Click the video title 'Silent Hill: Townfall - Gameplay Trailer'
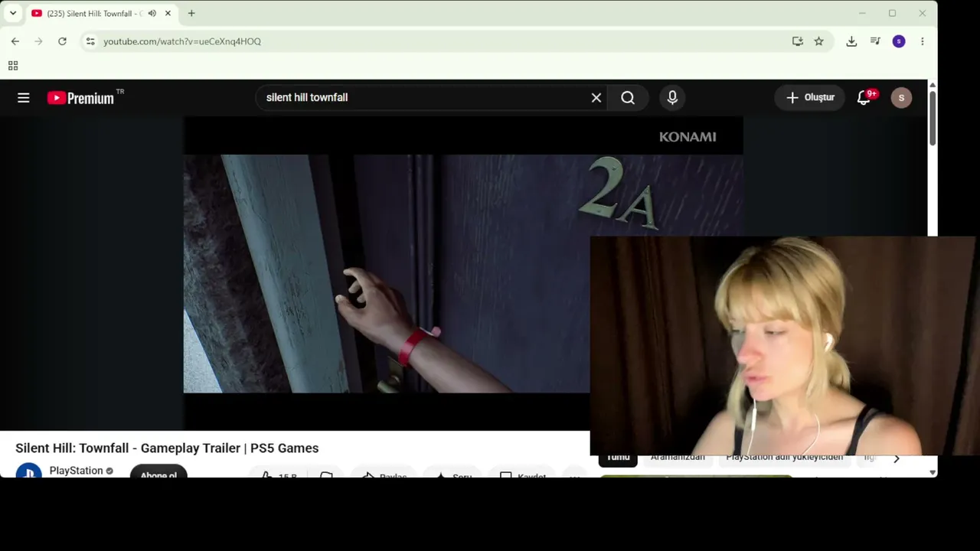This screenshot has height=551, width=980. [x=167, y=448]
